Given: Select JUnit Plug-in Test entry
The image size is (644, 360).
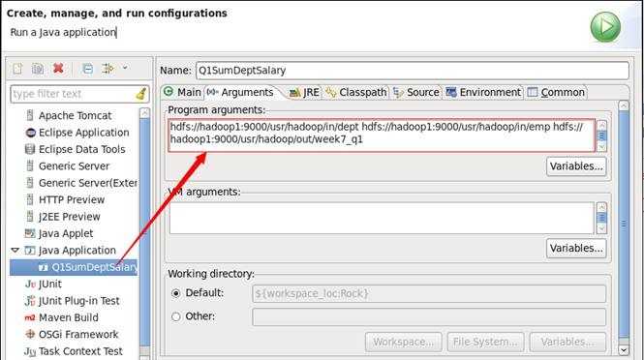Looking at the screenshot, I should click(x=78, y=301).
